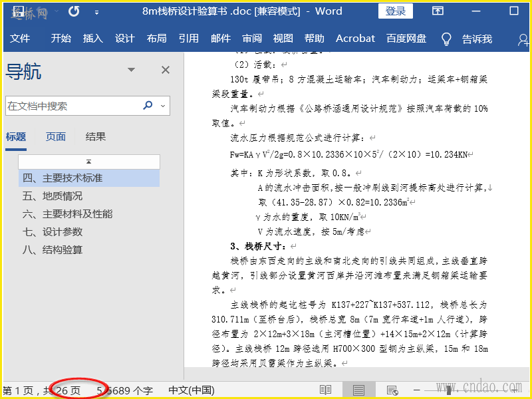Click the 登录 sign-in button
This screenshot has height=399, width=532.
click(x=396, y=11)
